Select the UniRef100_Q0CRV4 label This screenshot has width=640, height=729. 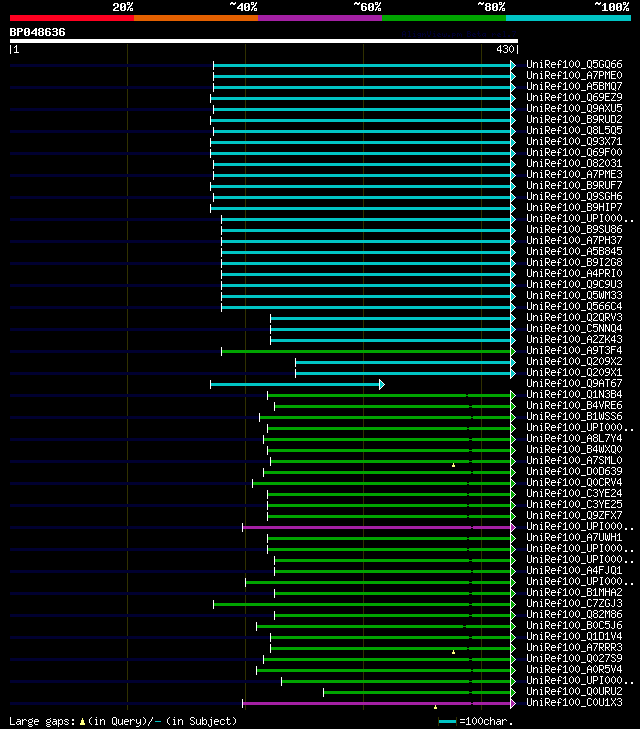pyautogui.click(x=574, y=483)
